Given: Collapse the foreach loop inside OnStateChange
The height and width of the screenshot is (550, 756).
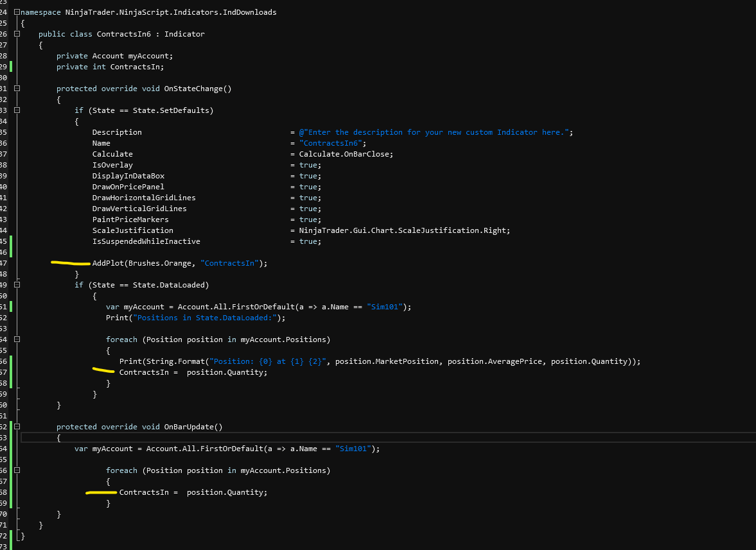Looking at the screenshot, I should tap(17, 339).
